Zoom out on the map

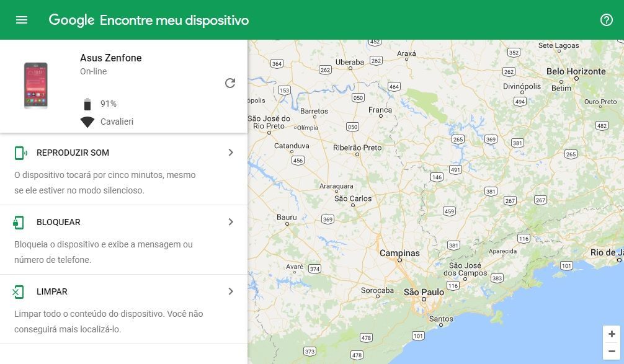point(612,351)
